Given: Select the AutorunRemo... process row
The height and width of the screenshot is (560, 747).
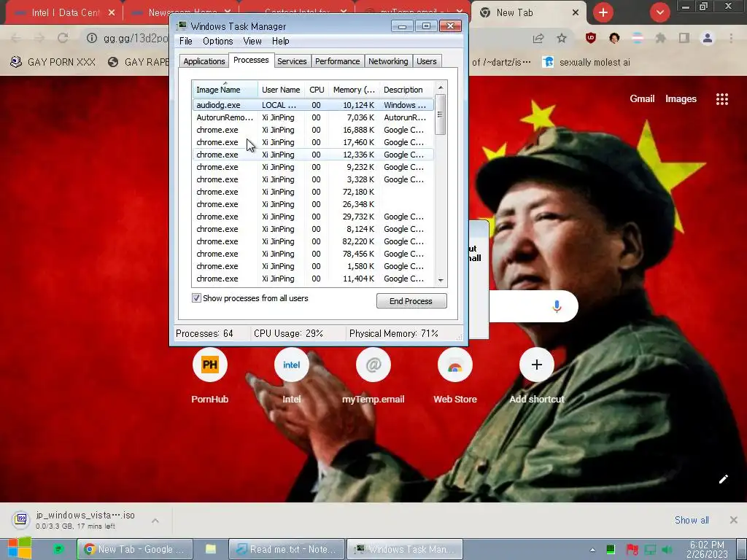Looking at the screenshot, I should 313,117.
